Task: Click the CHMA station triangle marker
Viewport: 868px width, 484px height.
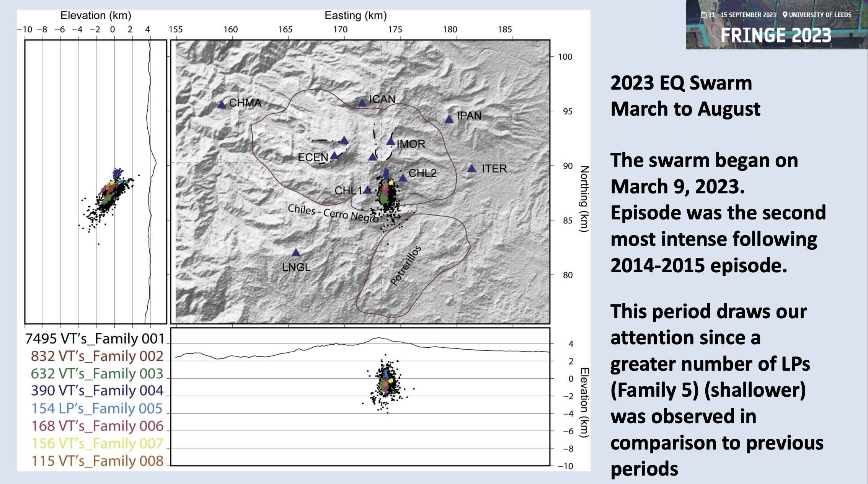Action: coord(222,105)
